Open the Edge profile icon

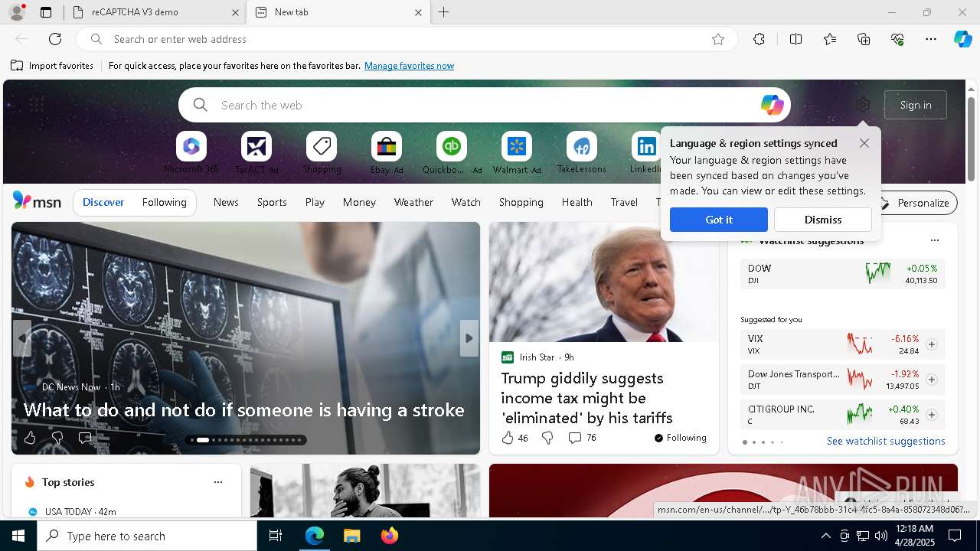point(16,12)
